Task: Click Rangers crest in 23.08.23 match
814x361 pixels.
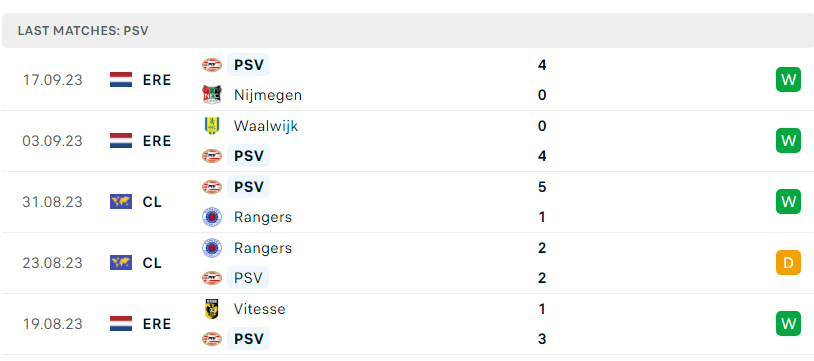Action: (x=212, y=248)
